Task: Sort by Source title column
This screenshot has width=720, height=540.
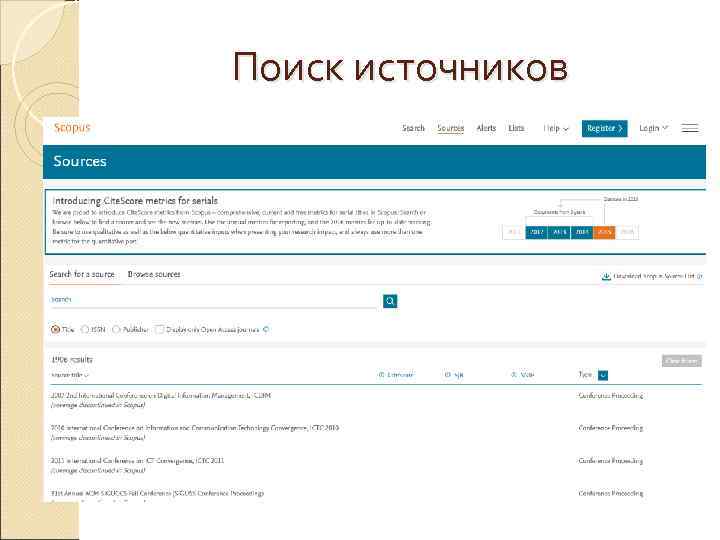Action: pos(69,375)
